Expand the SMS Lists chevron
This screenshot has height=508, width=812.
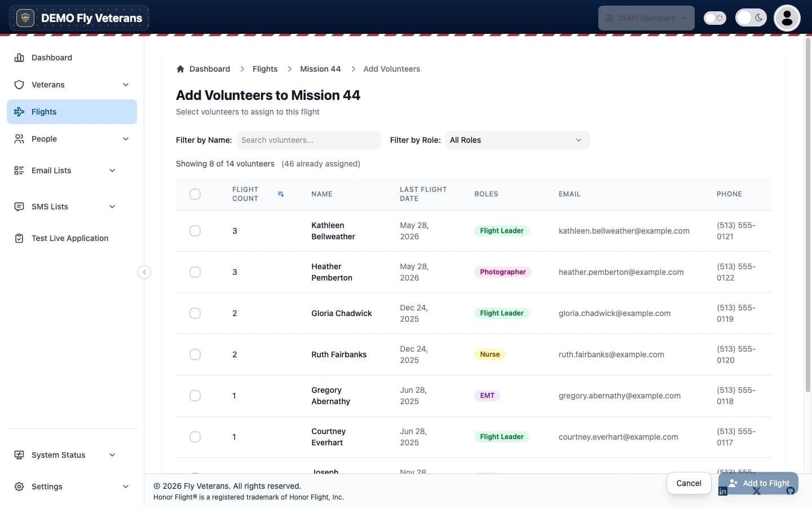tap(112, 207)
